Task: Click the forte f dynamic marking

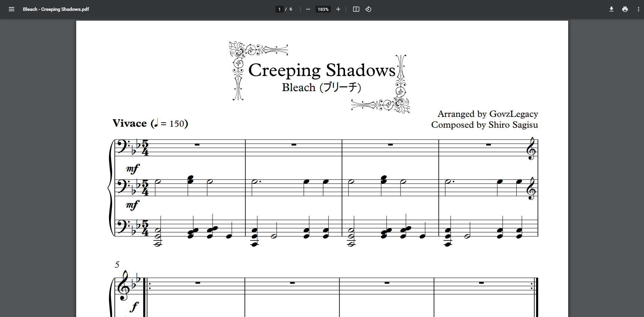Action: pos(134,307)
